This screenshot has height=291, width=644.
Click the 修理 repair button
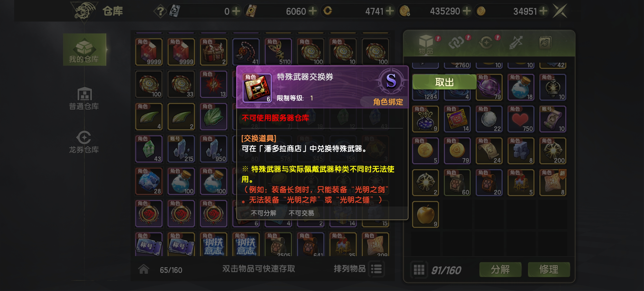click(x=549, y=269)
